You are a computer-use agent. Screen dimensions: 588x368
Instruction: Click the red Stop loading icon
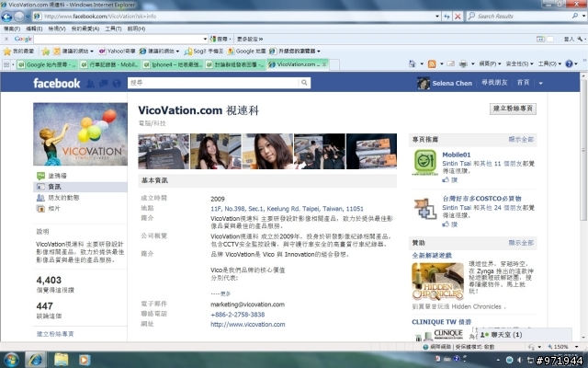click(x=458, y=17)
